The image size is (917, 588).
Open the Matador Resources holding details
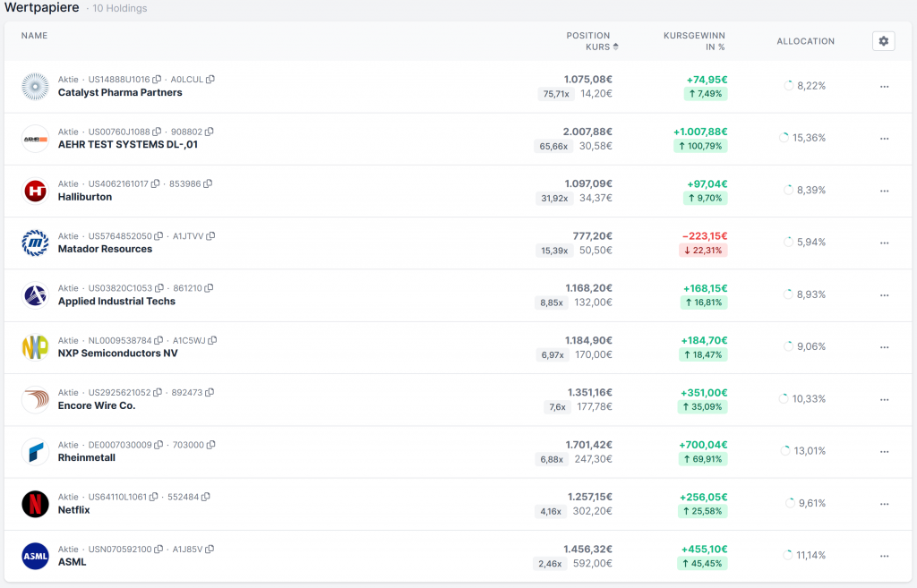click(105, 249)
